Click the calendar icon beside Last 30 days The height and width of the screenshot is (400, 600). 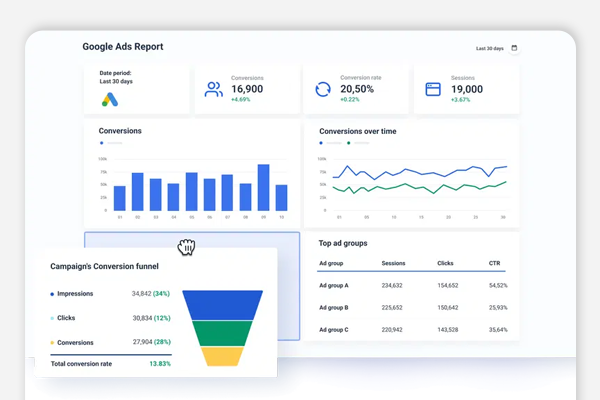515,48
